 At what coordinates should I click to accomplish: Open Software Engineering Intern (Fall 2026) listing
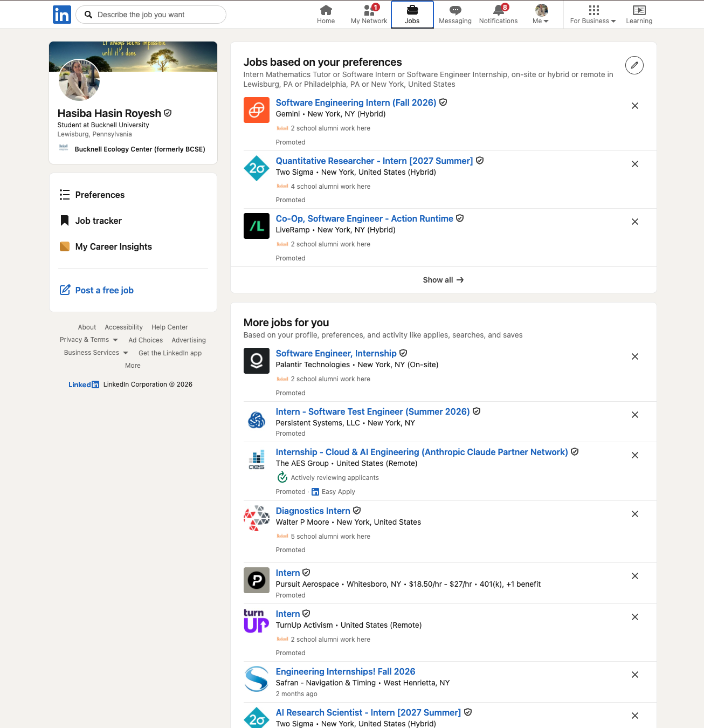(356, 102)
